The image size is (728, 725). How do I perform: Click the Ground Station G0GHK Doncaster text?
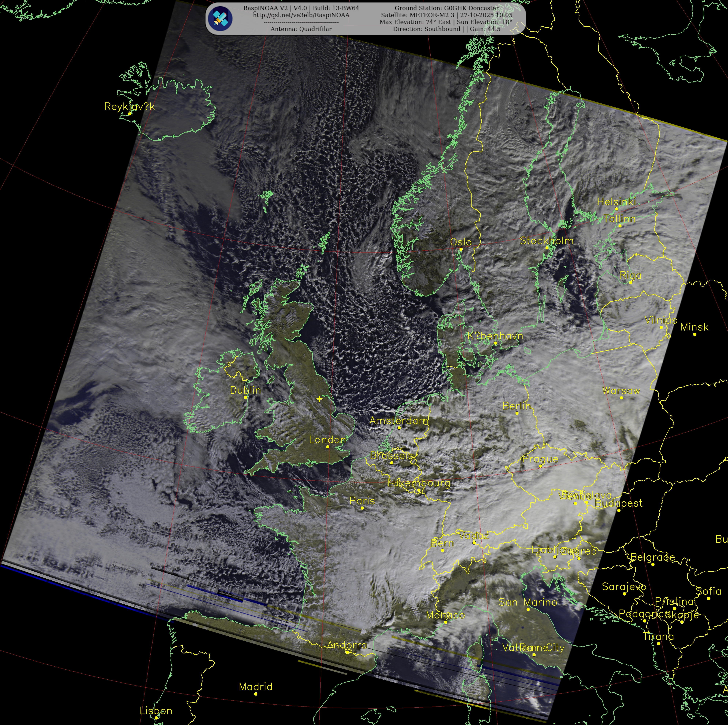tap(446, 8)
